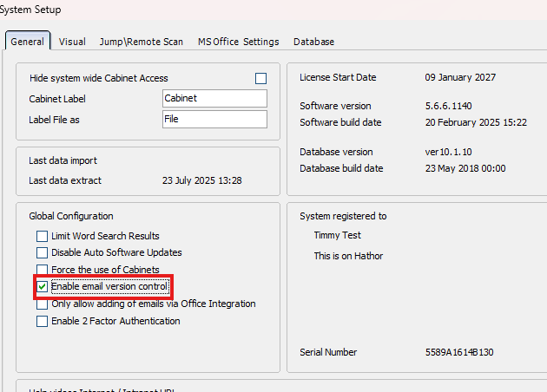Open the Database tab
The width and height of the screenshot is (547, 392).
point(313,42)
